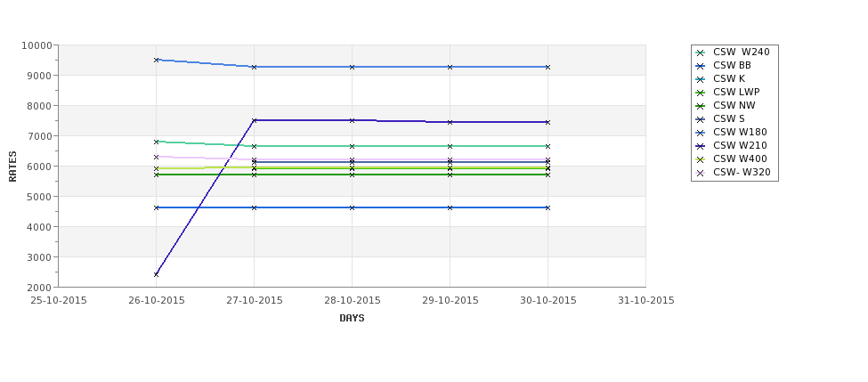Image resolution: width=868 pixels, height=382 pixels.
Task: Click the CSW S legend marker icon
Action: point(700,119)
